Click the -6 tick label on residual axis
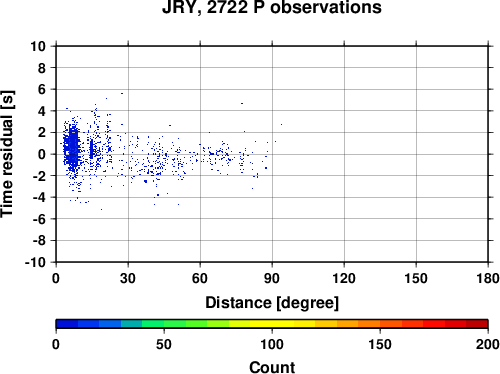The width and height of the screenshot is (500, 374). [39, 219]
